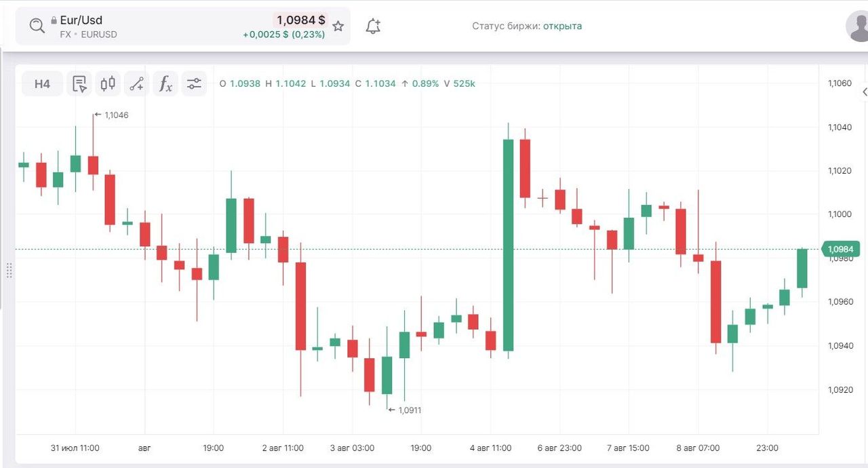Viewport: 868px width, 468px height.
Task: Open the chart templates icon
Action: point(79,84)
